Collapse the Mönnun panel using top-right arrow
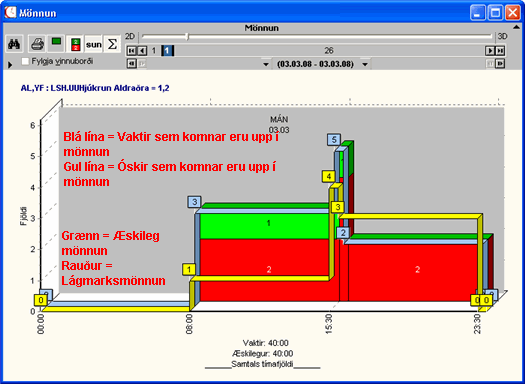This screenshot has width=525, height=384. 516,27
